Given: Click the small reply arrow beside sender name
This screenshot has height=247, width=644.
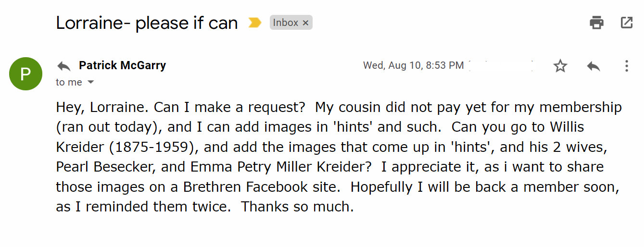Looking at the screenshot, I should click(63, 66).
